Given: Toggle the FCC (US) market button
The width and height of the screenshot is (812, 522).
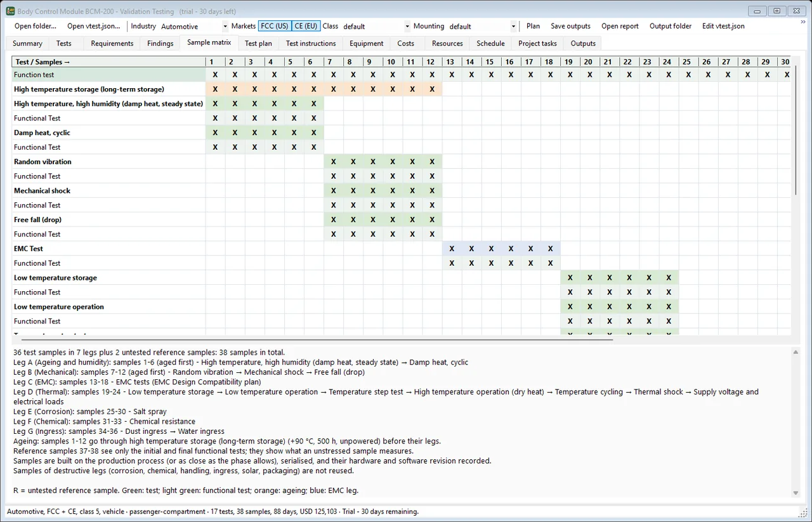Looking at the screenshot, I should [275, 26].
